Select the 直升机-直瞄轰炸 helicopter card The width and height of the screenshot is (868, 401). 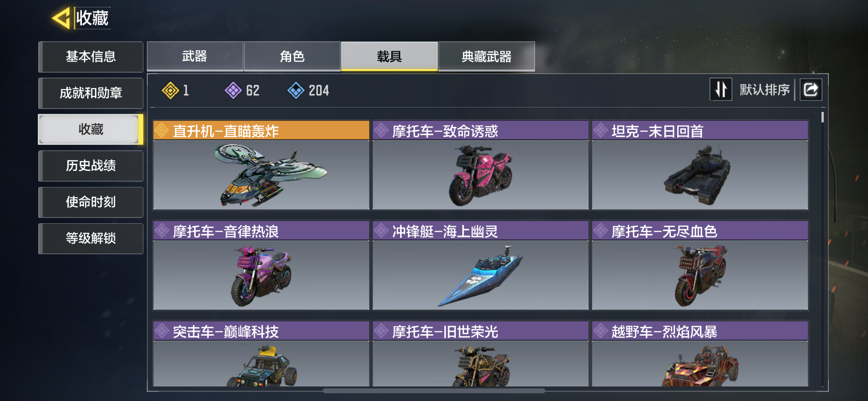point(262,165)
